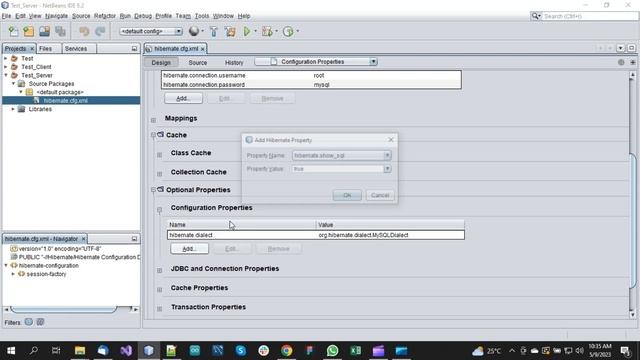This screenshot has width=640, height=360.
Task: Switch to the History view tab
Action: pos(234,62)
